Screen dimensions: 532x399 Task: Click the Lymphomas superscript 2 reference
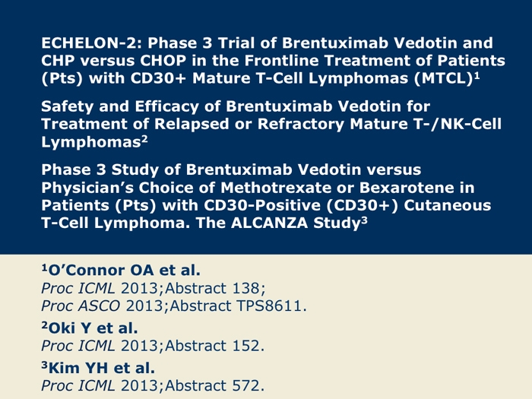tap(144, 139)
